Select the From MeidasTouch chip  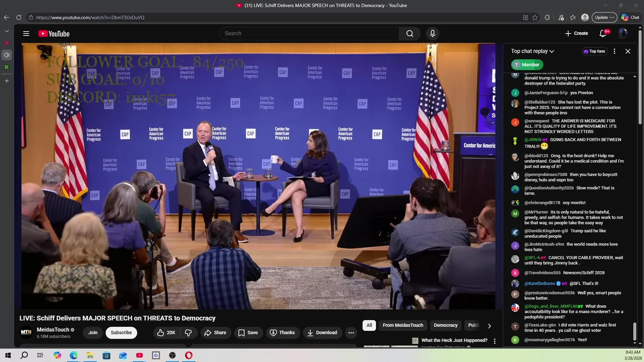pyautogui.click(x=403, y=325)
